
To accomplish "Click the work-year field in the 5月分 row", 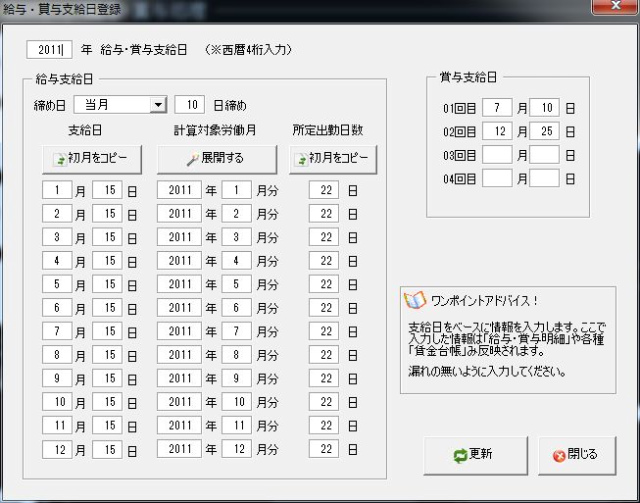I will pyautogui.click(x=179, y=284).
